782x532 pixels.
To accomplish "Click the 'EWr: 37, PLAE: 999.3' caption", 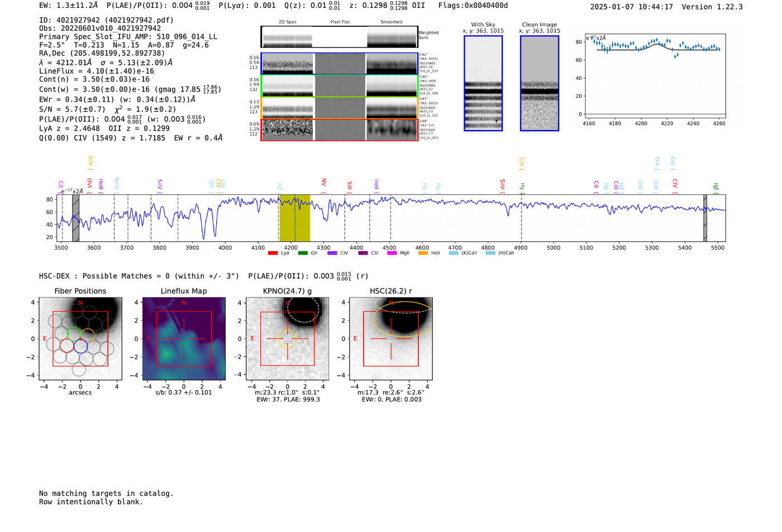I will [288, 400].
